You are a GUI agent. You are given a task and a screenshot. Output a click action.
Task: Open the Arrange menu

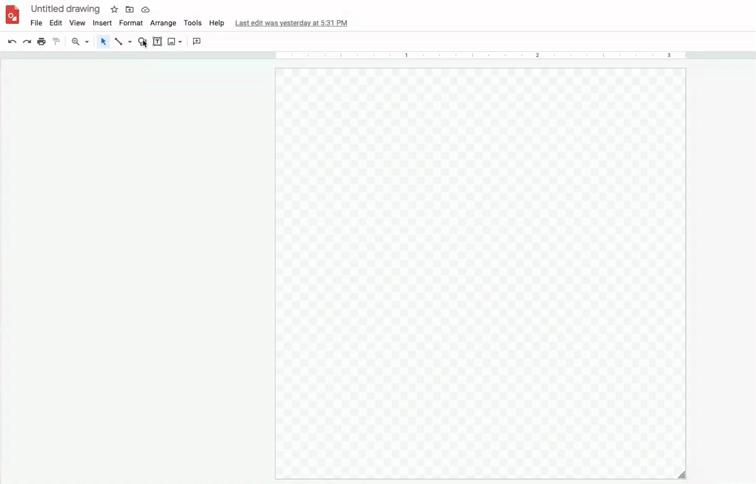(x=163, y=23)
